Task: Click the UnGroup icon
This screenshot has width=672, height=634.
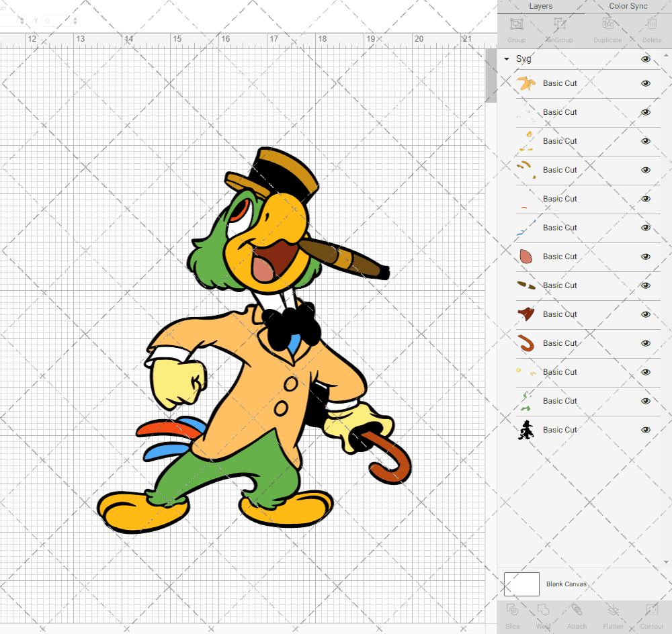Action: [x=559, y=24]
